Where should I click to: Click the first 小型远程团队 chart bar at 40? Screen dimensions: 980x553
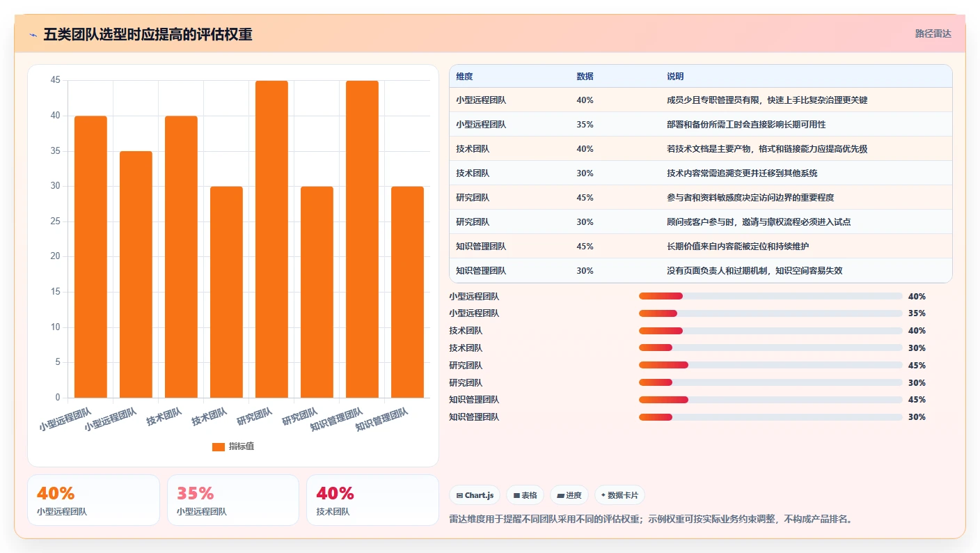[90, 257]
